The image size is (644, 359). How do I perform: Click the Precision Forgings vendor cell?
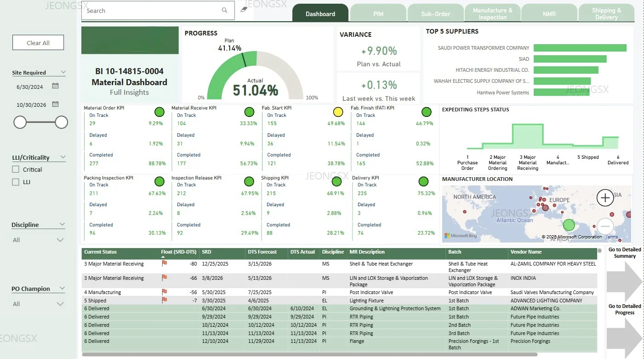530,341
